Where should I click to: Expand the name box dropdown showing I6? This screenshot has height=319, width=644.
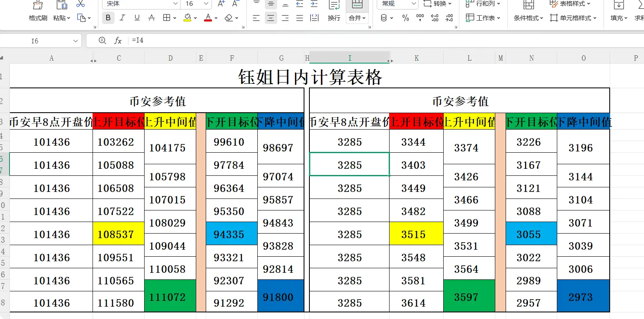pos(76,41)
